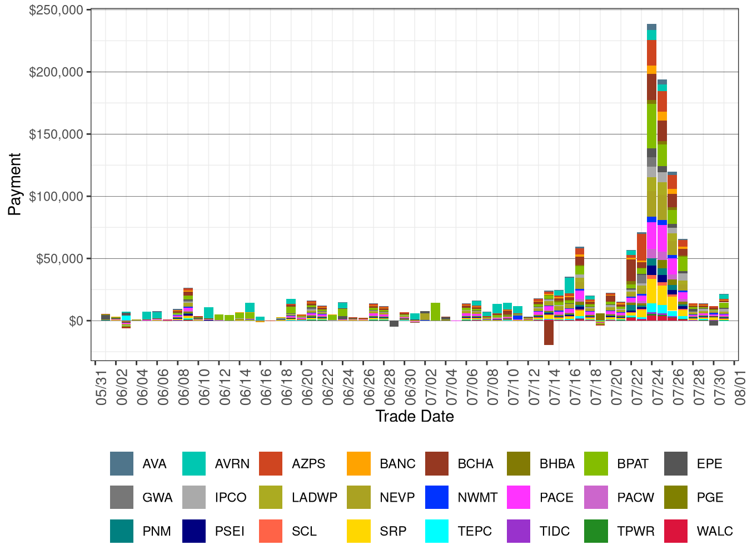Select the PSEI navy legend swatch
Viewport: 747px width, 560px height.
(194, 531)
